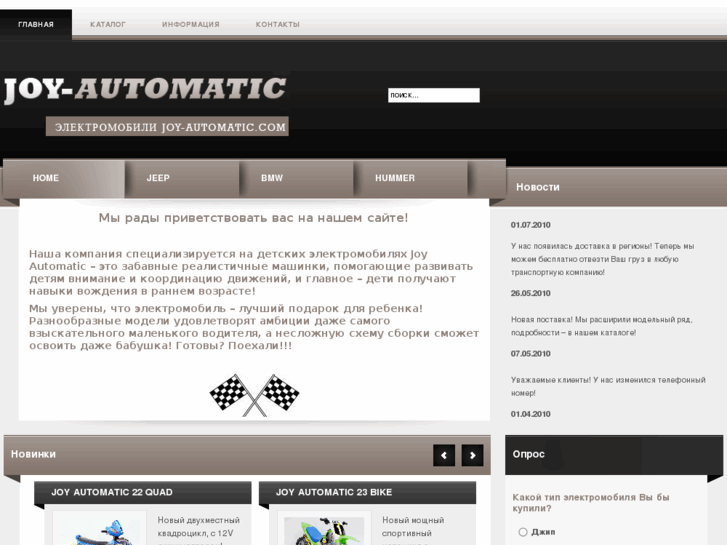Select the BMW navigation tab
This screenshot has height=545, width=727.
[x=297, y=179]
